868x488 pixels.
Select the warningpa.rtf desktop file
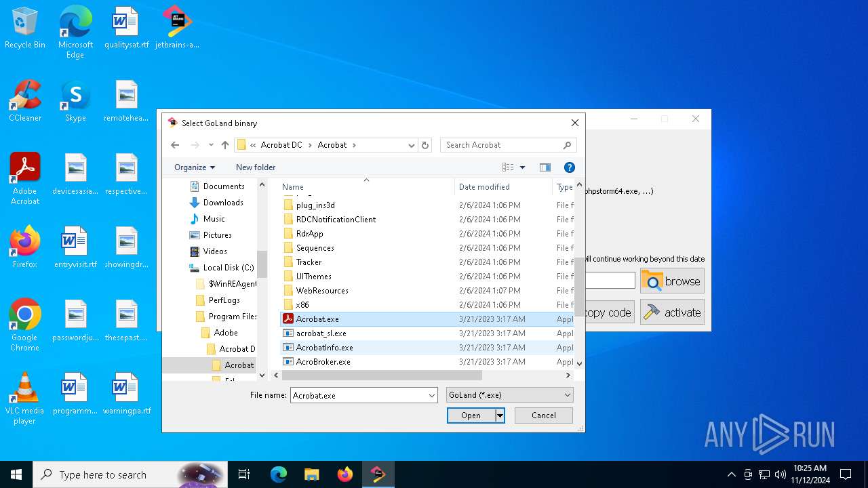[126, 394]
